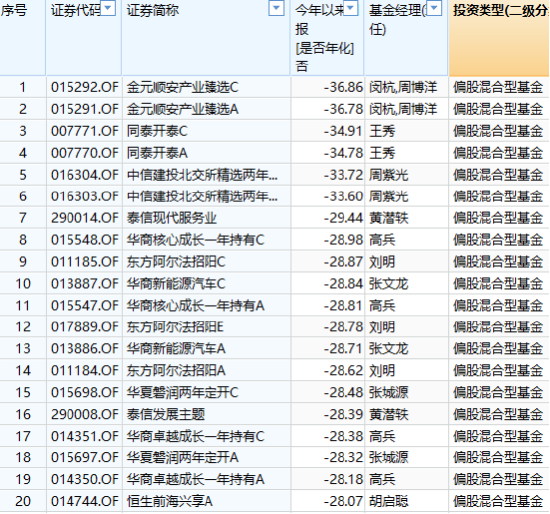Image resolution: width=550 pixels, height=514 pixels.
Task: Select code cell 016304.OF
Action: 85,175
